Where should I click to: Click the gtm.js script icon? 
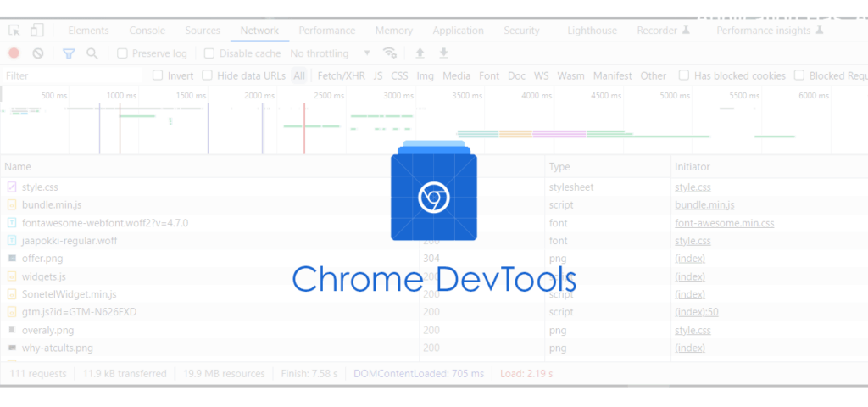click(12, 312)
